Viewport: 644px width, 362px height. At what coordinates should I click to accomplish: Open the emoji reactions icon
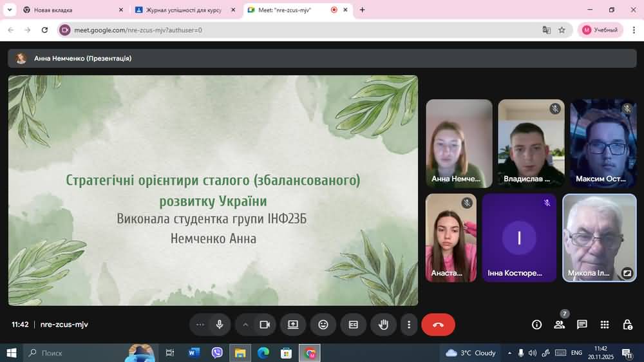[323, 325]
